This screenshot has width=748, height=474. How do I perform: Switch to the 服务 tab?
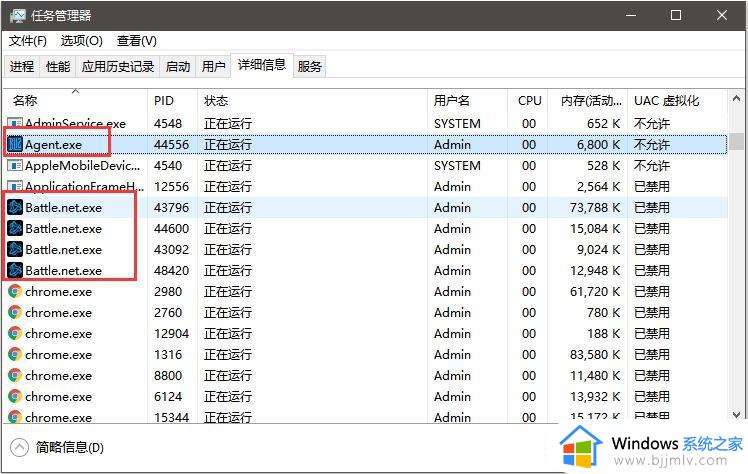pyautogui.click(x=310, y=66)
